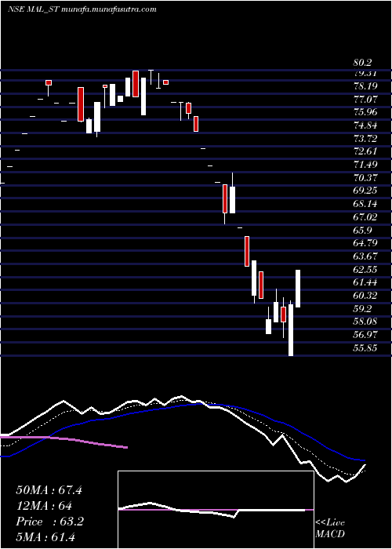This screenshot has width=392, height=549.
Task: Click the <<Live MACD label
Action: point(330,529)
